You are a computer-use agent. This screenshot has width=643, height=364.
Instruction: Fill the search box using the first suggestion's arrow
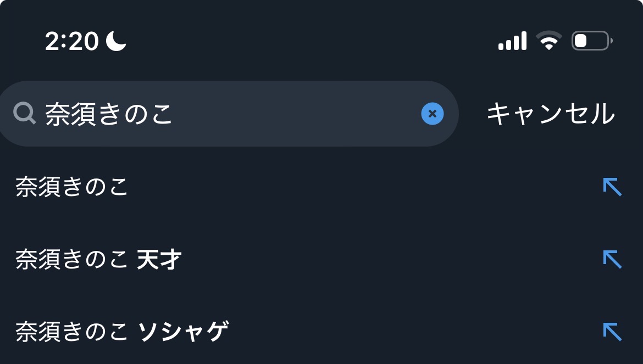(612, 187)
